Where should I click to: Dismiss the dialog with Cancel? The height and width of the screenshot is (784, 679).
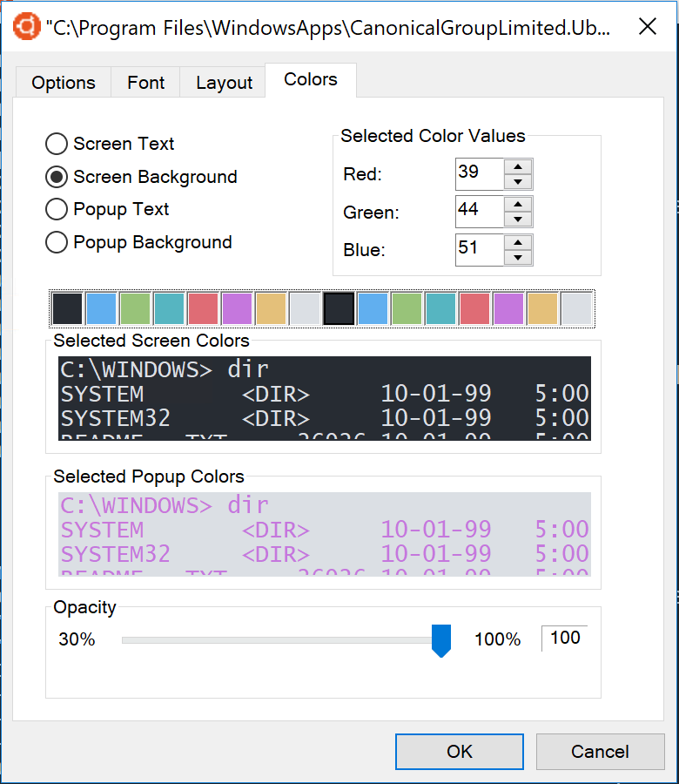pyautogui.click(x=600, y=751)
